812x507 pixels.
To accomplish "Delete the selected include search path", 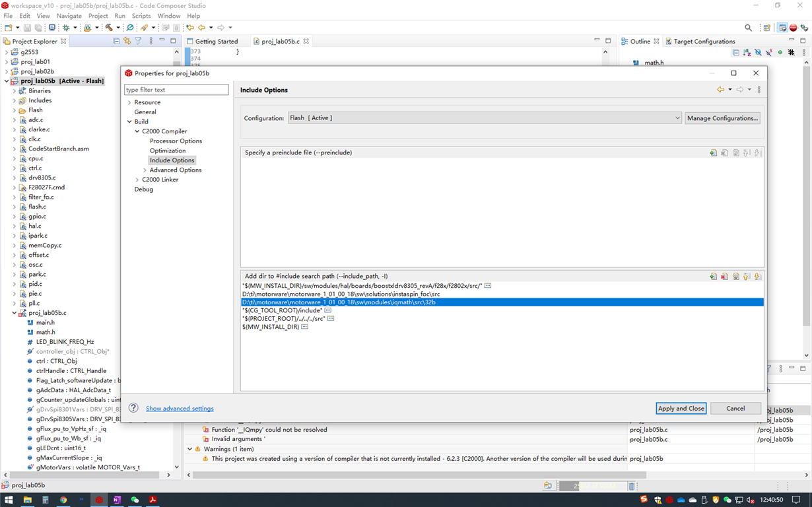I will (724, 277).
